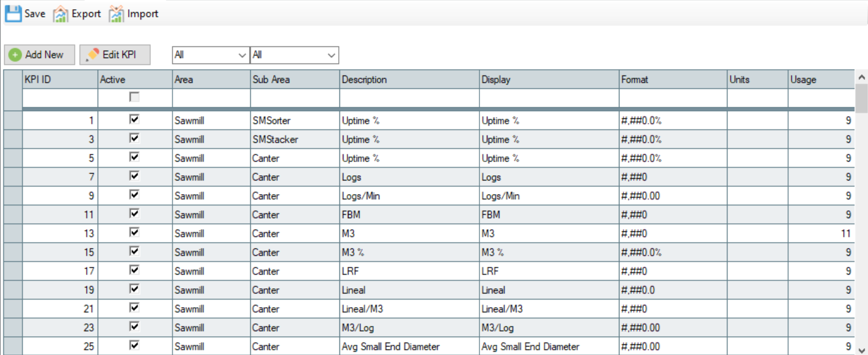
Task: Click the Avg Small End Diameter description cell
Action: (x=409, y=346)
